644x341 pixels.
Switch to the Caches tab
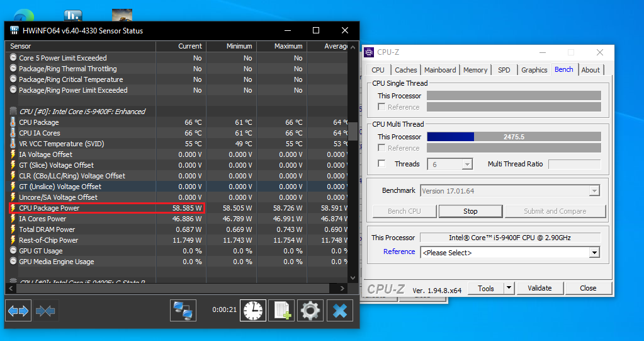click(x=406, y=70)
